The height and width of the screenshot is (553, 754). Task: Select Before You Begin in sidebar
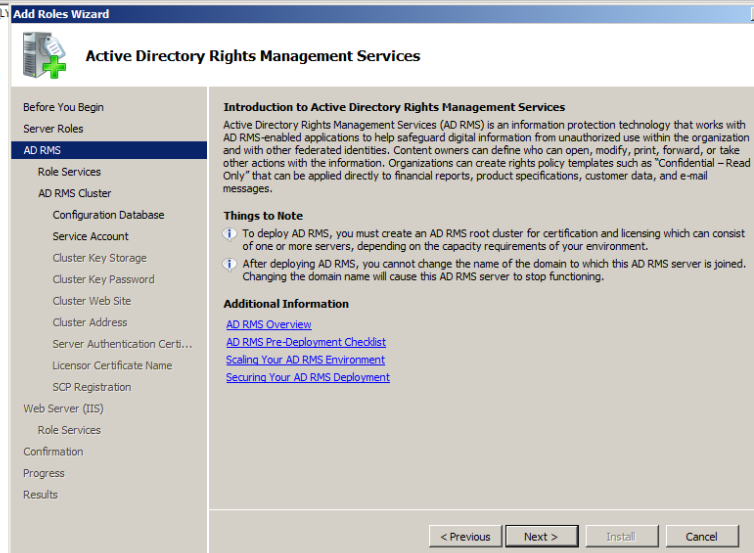click(x=63, y=107)
